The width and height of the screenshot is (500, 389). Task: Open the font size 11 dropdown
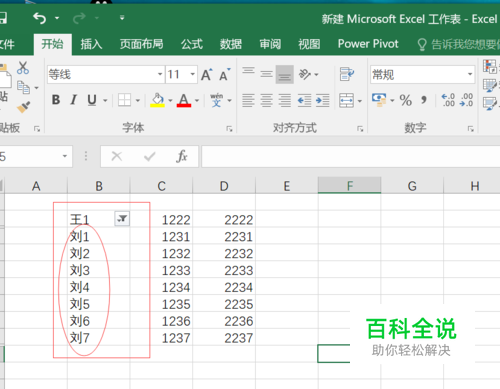click(x=193, y=74)
